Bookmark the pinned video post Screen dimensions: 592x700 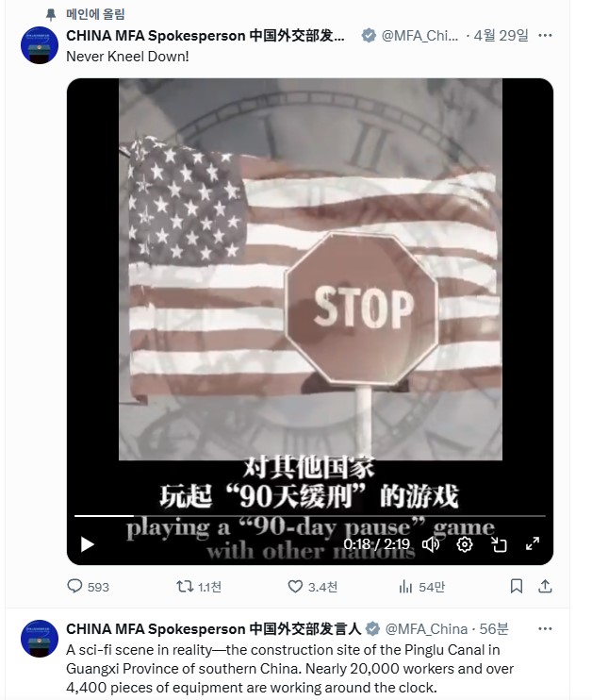point(517,586)
